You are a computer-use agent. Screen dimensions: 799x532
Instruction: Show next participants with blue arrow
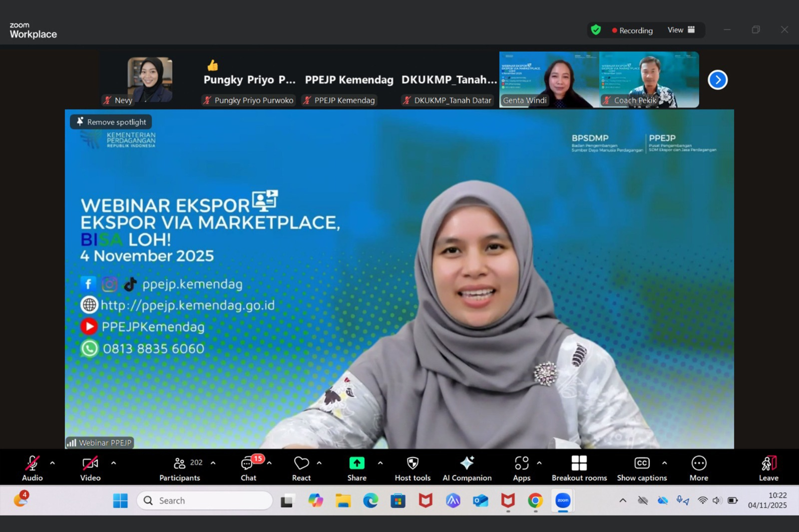click(718, 80)
